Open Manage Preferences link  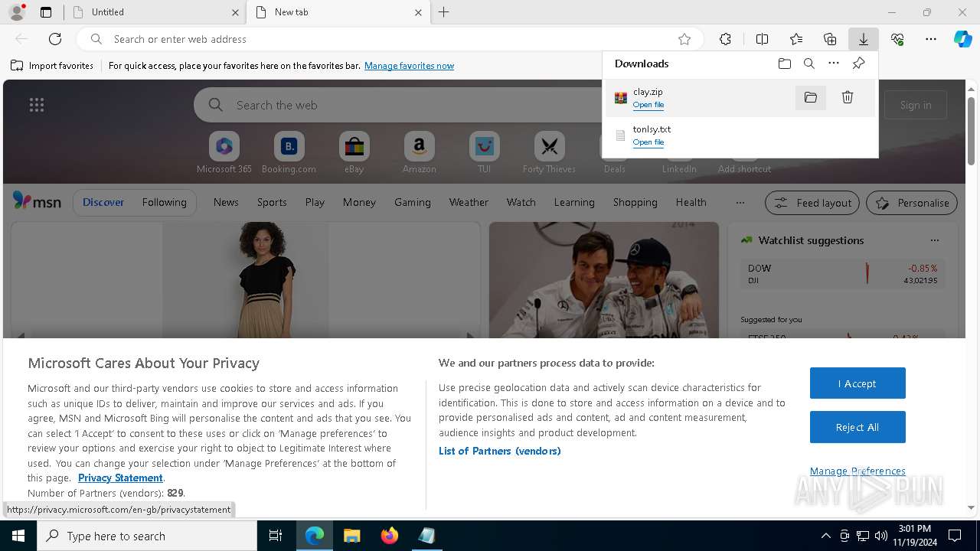coord(857,471)
